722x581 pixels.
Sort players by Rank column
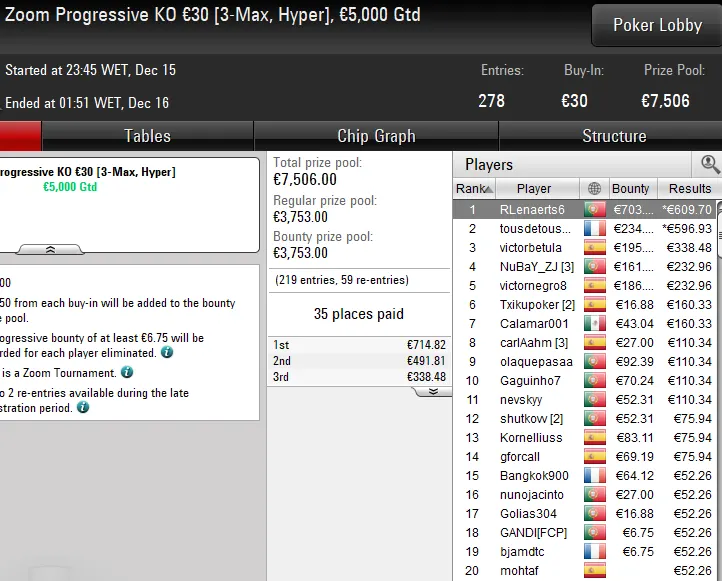coord(474,188)
